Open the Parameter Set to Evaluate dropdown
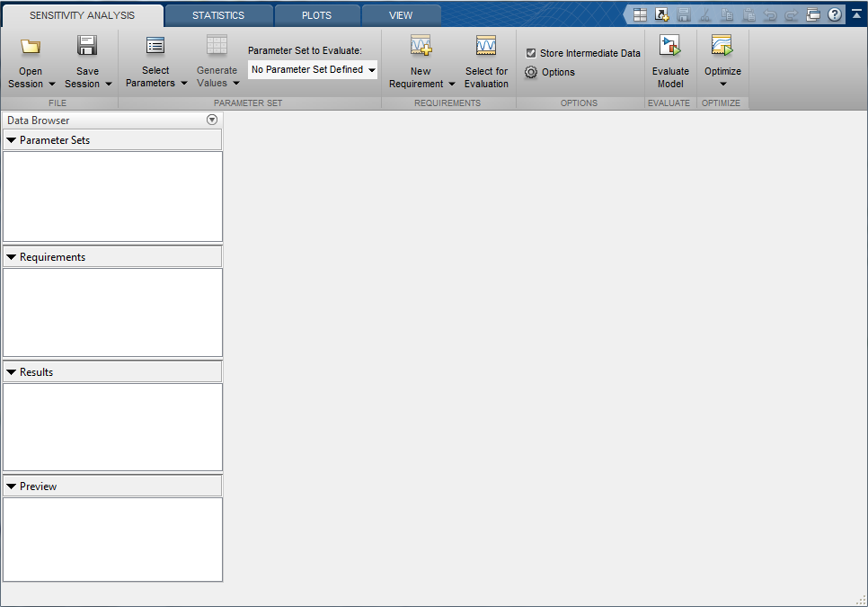868x607 pixels. coord(312,70)
